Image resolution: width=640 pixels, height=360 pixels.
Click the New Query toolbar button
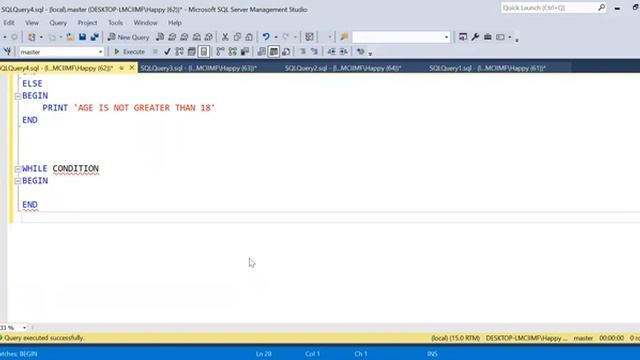[129, 37]
